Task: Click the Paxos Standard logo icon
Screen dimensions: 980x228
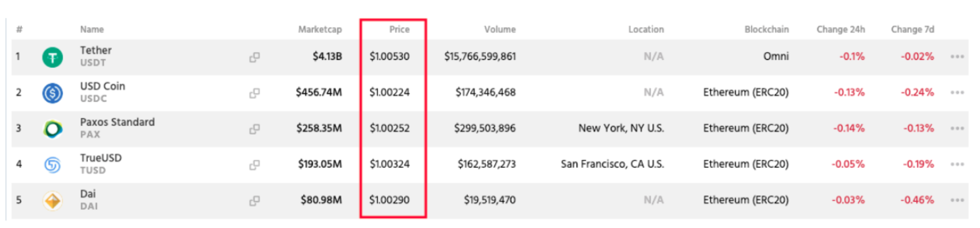Action: click(53, 129)
